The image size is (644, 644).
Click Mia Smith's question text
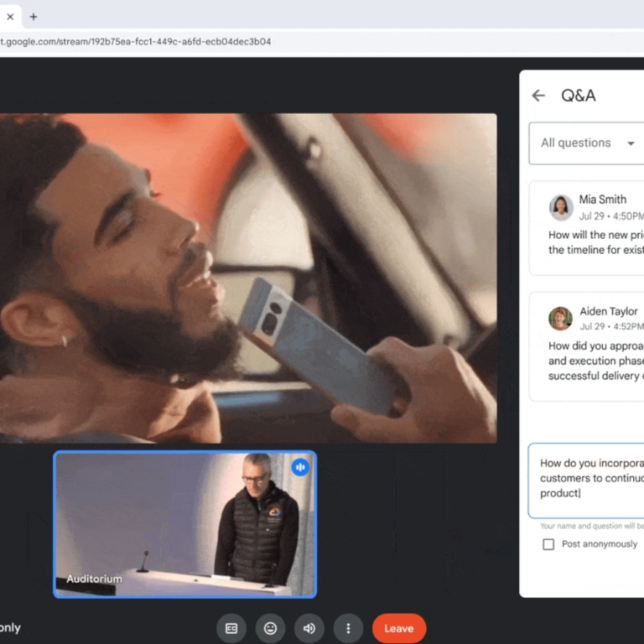[595, 243]
